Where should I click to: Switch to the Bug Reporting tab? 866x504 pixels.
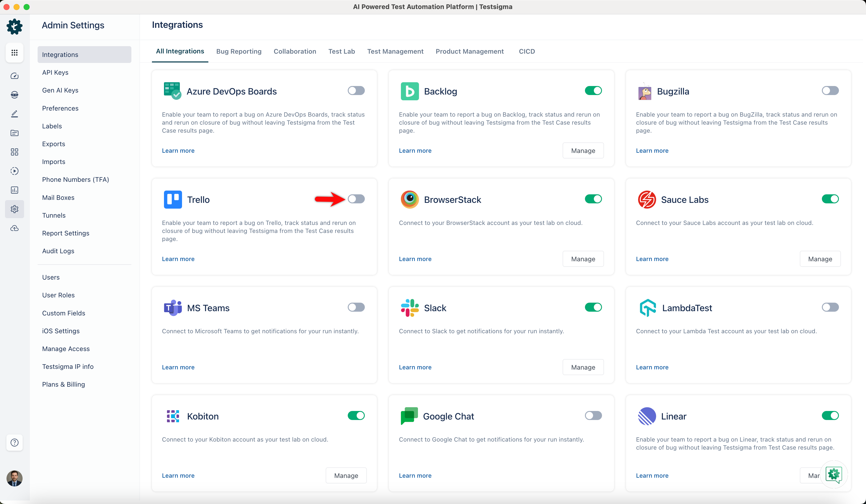coord(239,51)
